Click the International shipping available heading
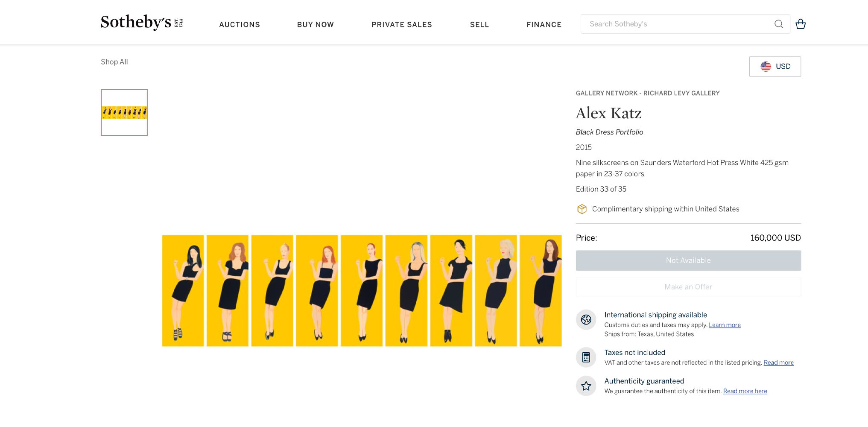 pyautogui.click(x=655, y=315)
